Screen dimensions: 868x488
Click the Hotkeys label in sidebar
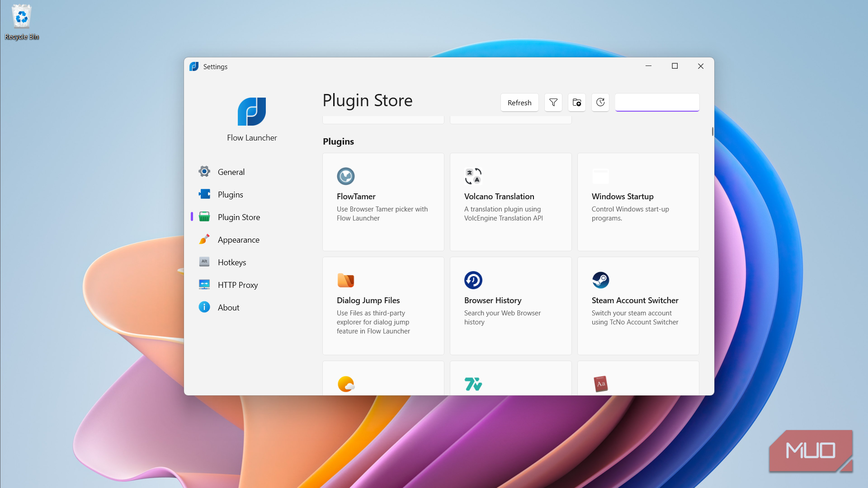232,263
